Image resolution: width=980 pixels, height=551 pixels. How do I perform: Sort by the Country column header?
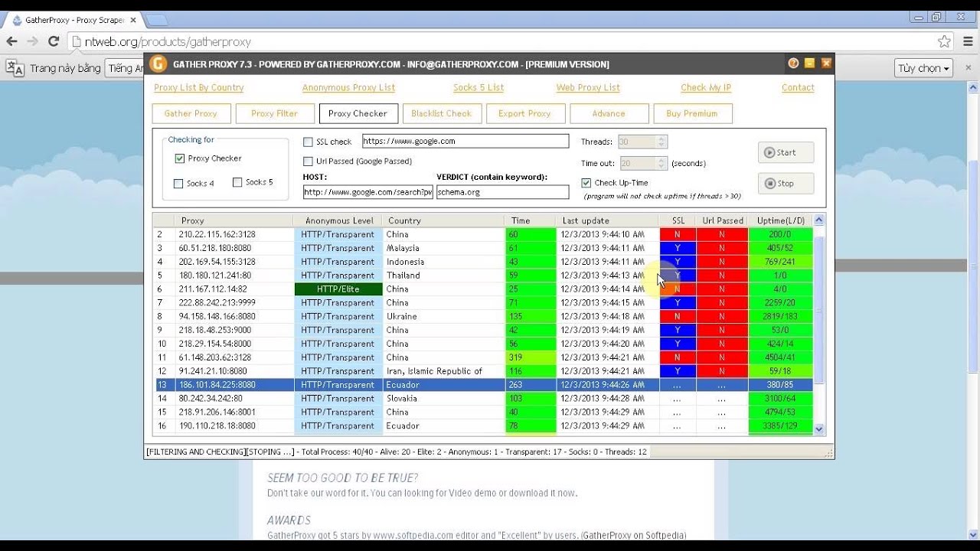tap(445, 220)
